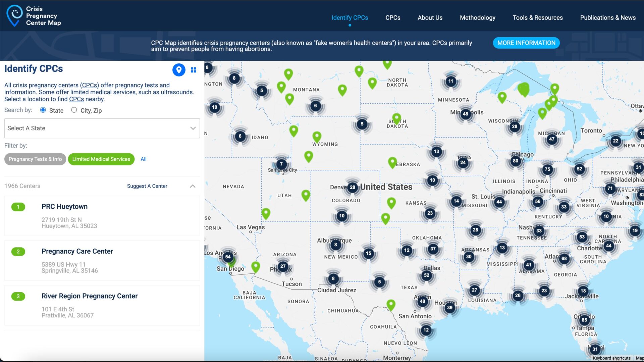The height and width of the screenshot is (362, 644).
Task: Select the City, Zip radio button
Action: click(x=74, y=110)
